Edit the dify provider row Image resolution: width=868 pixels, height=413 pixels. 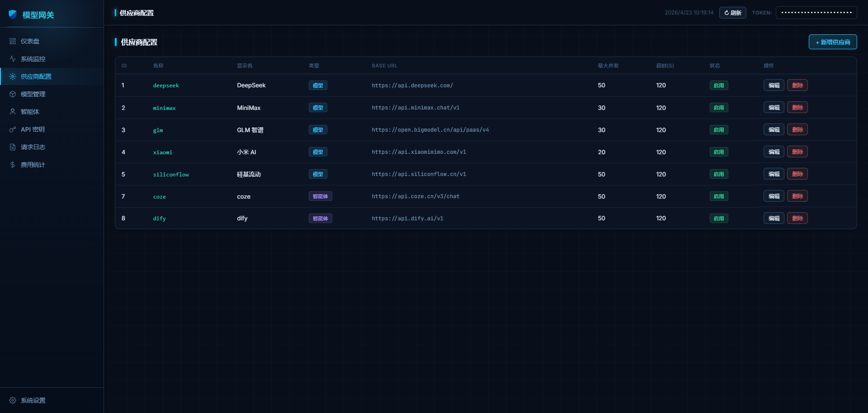coord(774,218)
